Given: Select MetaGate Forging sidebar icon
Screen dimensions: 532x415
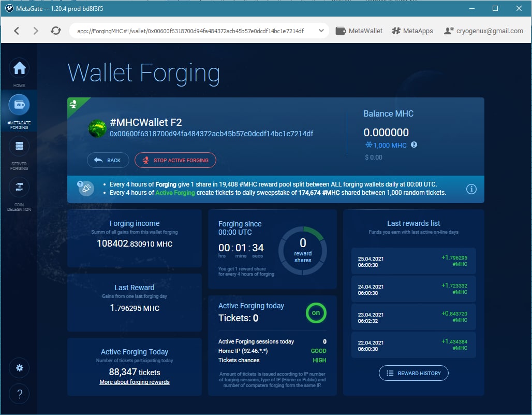Looking at the screenshot, I should 19,105.
